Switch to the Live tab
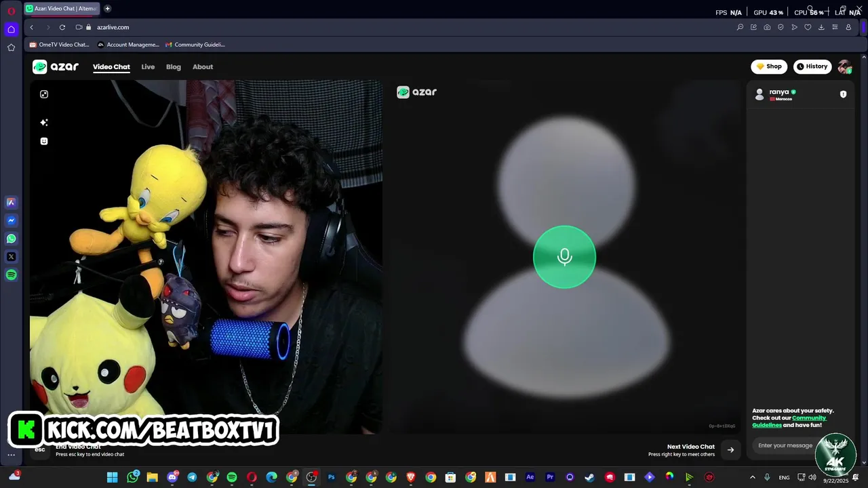 pyautogui.click(x=148, y=67)
